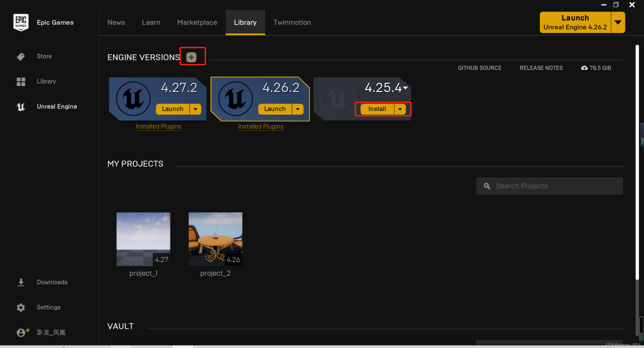Image resolution: width=644 pixels, height=348 pixels.
Task: Launch Unreal Engine 4.26.2 from top button
Action: (576, 23)
